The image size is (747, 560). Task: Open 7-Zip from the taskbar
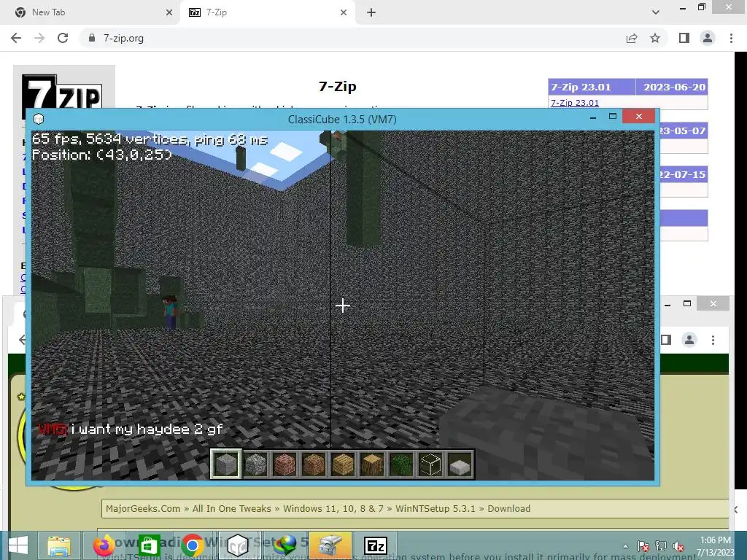[x=376, y=545]
